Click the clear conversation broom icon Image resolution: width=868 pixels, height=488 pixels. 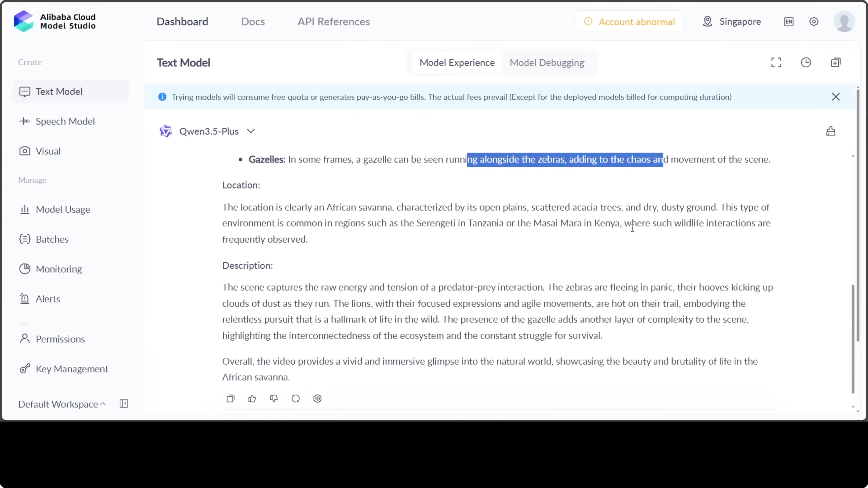click(x=830, y=131)
